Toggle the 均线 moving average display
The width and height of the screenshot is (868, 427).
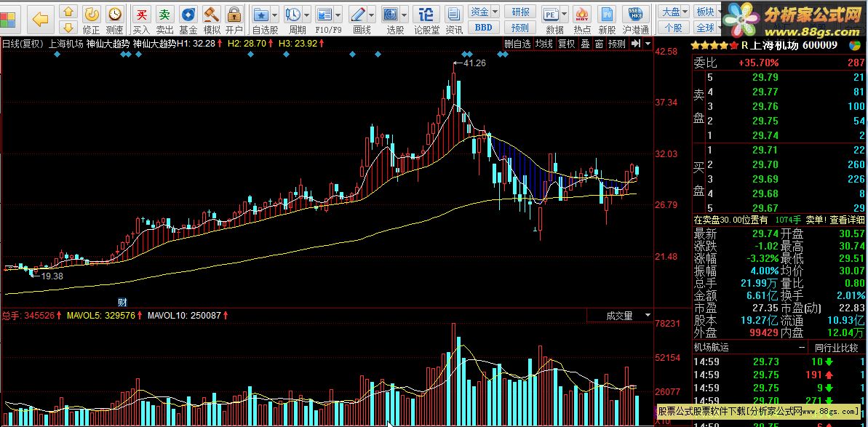(544, 44)
